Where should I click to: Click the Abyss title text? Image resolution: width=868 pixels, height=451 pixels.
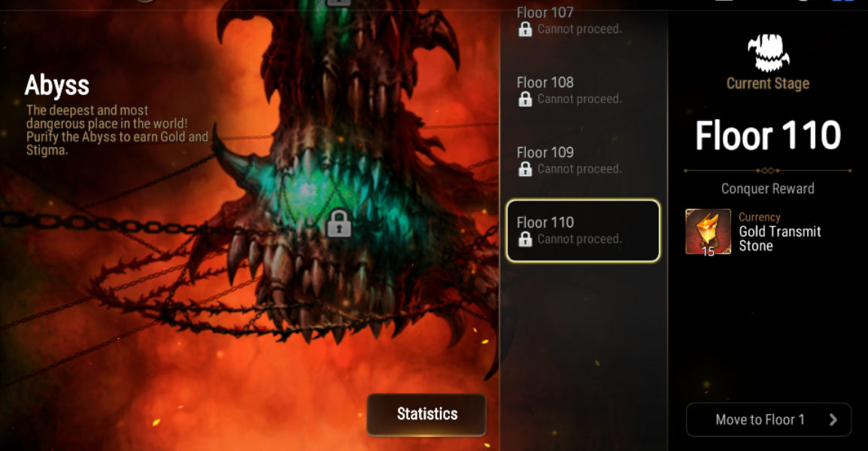click(57, 86)
